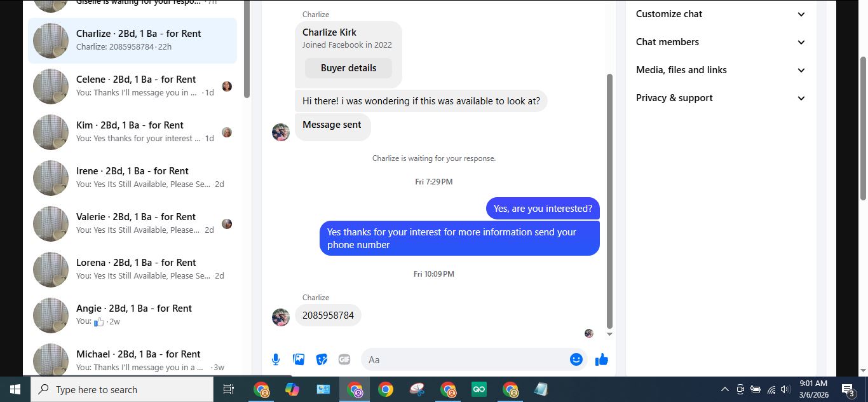Screen dimensions: 868x402
Task: Open the GIF picker icon
Action: tap(344, 359)
